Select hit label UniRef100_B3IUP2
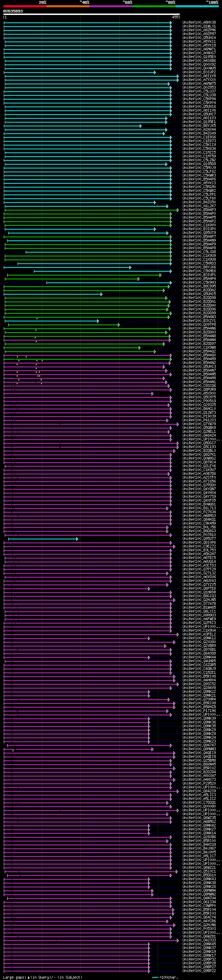The height and width of the screenshot is (980, 222). point(199,72)
